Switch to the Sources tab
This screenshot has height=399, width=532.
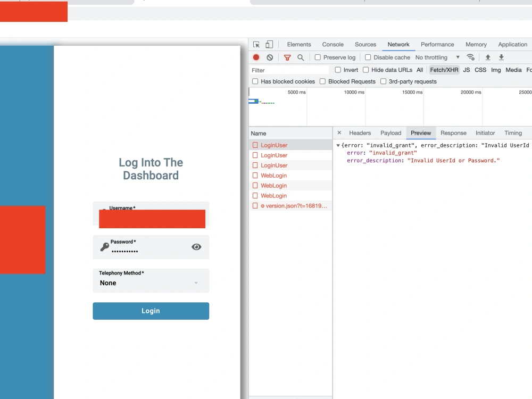pyautogui.click(x=365, y=45)
